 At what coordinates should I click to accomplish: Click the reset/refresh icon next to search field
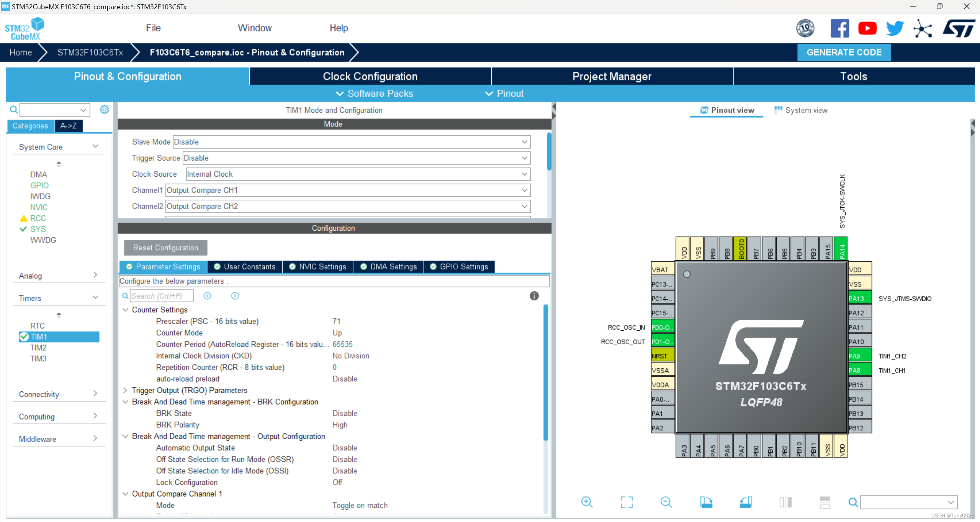coord(208,296)
